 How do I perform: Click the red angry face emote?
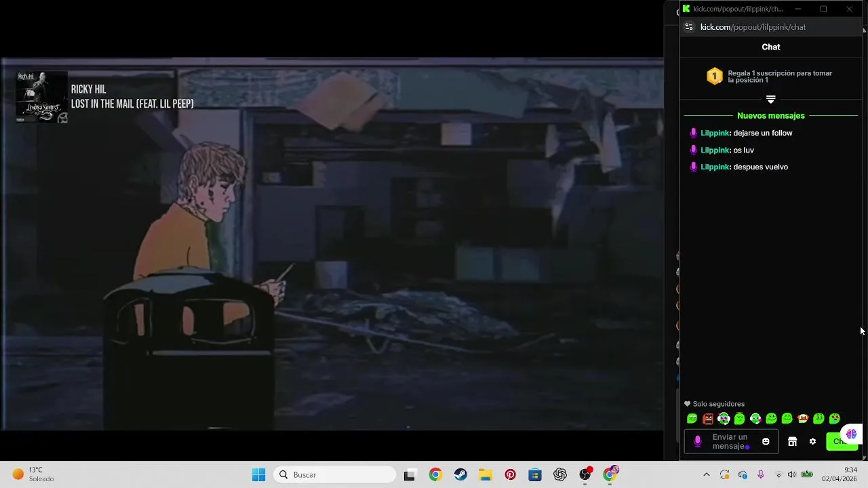(708, 419)
